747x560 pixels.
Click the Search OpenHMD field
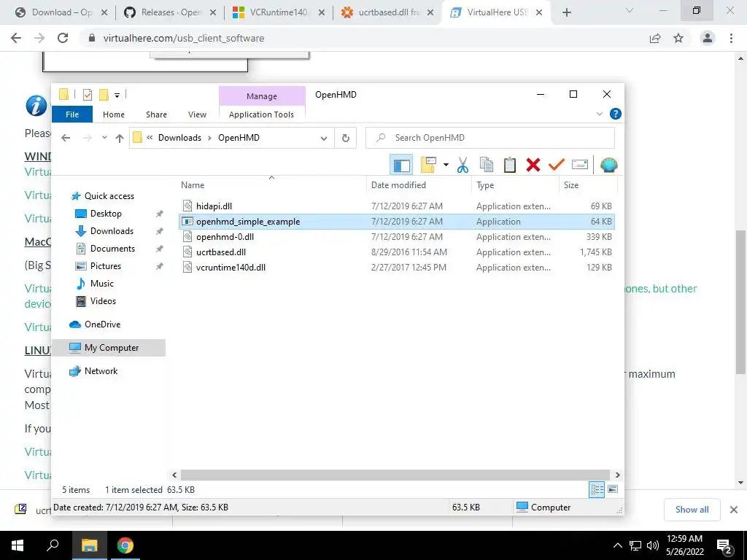pos(490,138)
